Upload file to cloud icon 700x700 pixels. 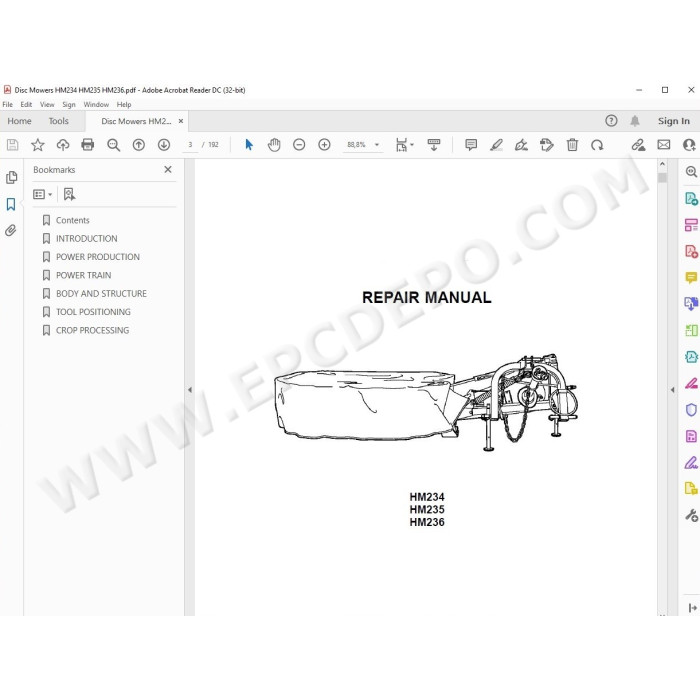[x=63, y=145]
